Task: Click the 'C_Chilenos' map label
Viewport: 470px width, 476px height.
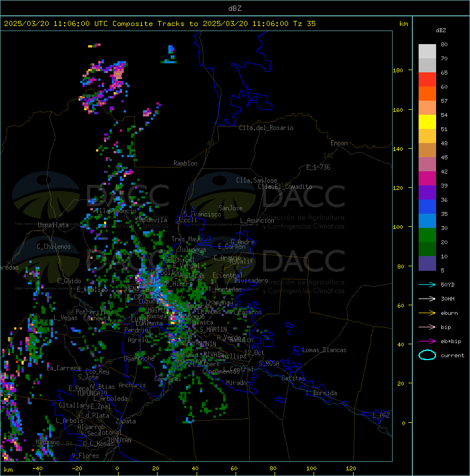Action: tap(54, 246)
